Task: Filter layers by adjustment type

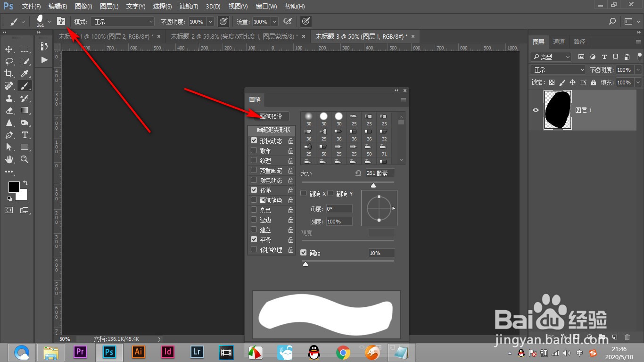Action: pos(593,57)
